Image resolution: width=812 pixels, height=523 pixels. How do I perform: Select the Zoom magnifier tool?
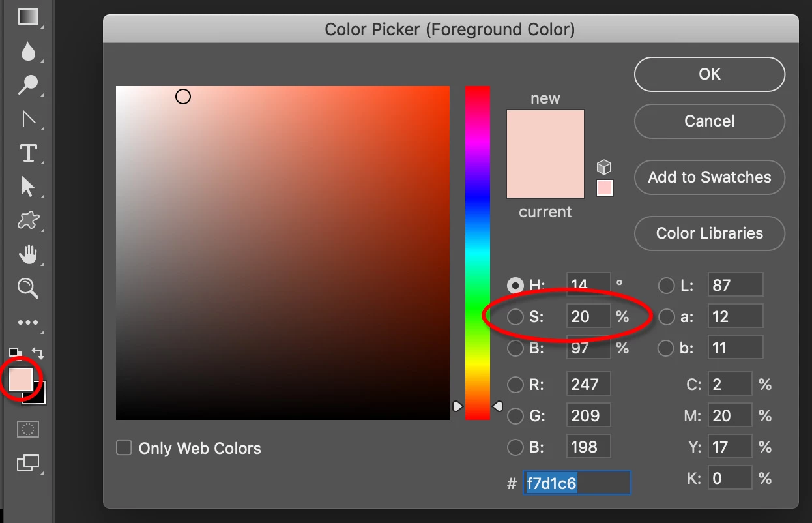pos(28,288)
